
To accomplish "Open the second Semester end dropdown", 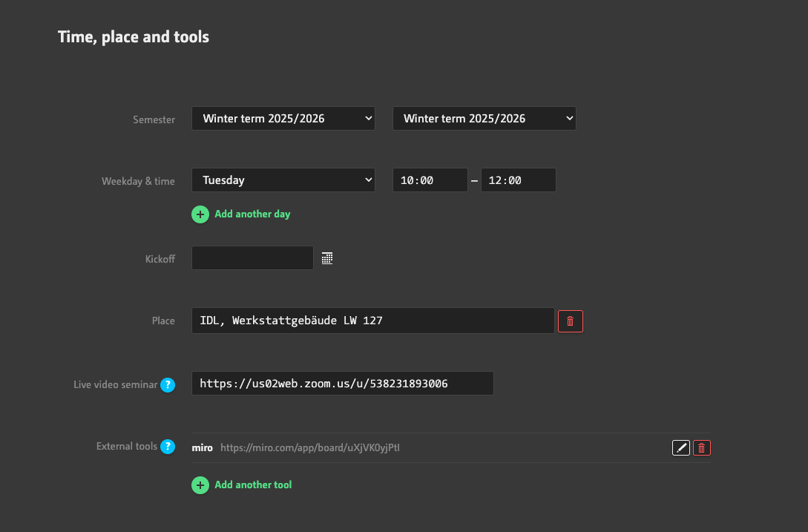I will click(485, 119).
